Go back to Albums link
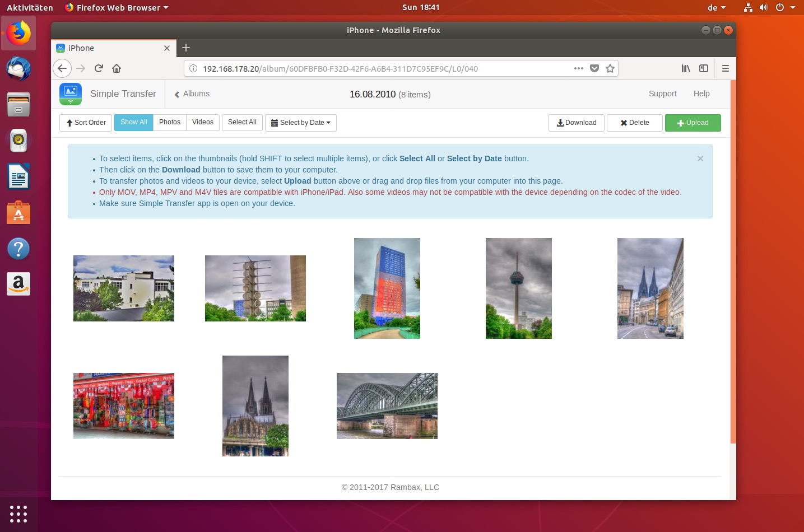The height and width of the screenshot is (532, 804). pos(192,94)
